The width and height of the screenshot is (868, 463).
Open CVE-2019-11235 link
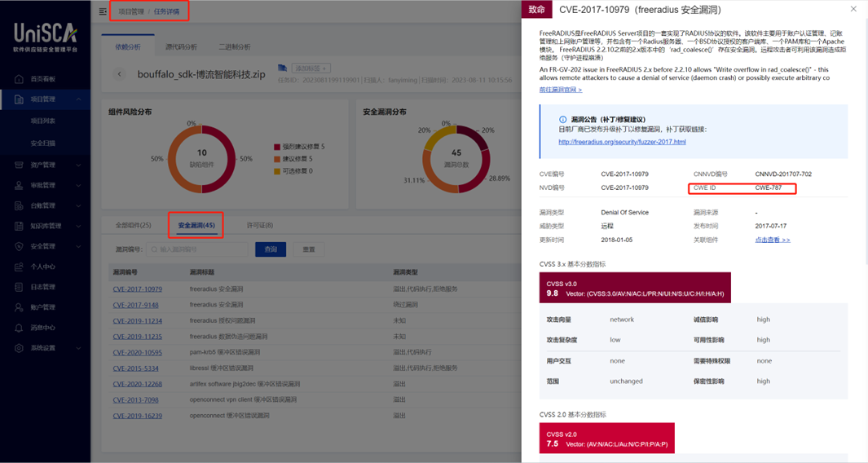(137, 337)
